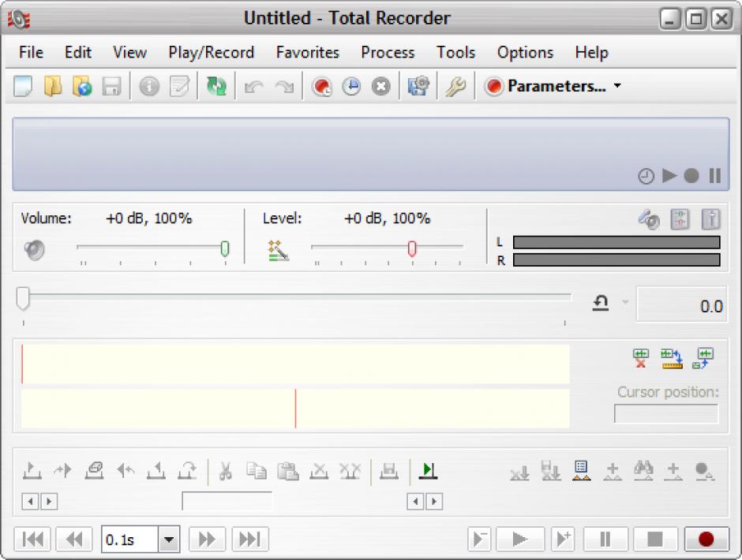
Task: Click the Open folder toolbar icon
Action: pos(53,87)
